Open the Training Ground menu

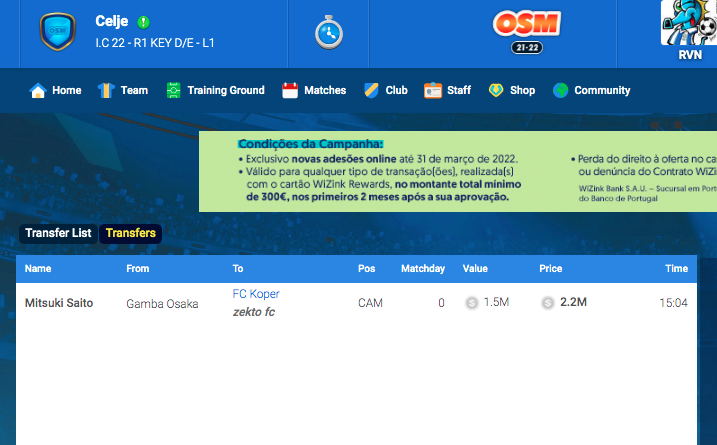215,90
